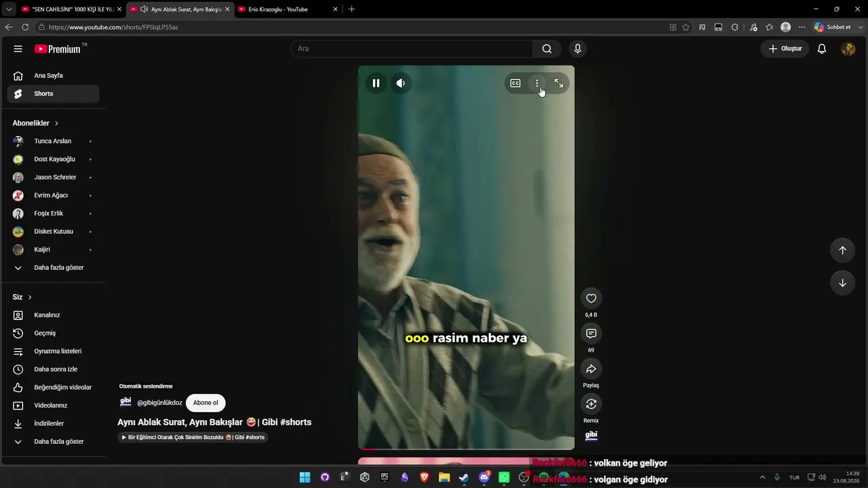Open İndirilenler downloads

tap(54, 424)
